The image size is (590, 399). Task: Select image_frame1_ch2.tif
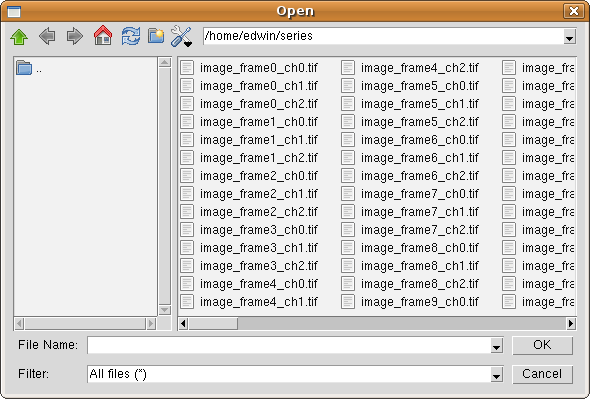[x=259, y=158]
